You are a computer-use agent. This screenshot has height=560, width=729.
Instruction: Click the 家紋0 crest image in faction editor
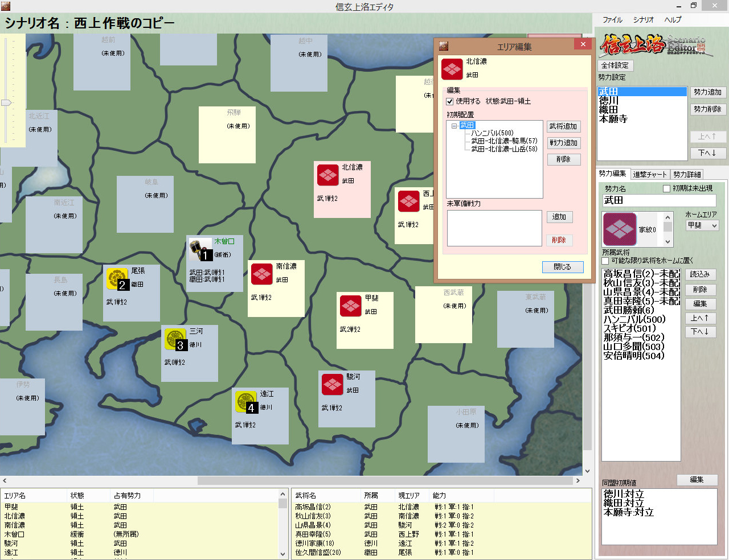(x=619, y=229)
